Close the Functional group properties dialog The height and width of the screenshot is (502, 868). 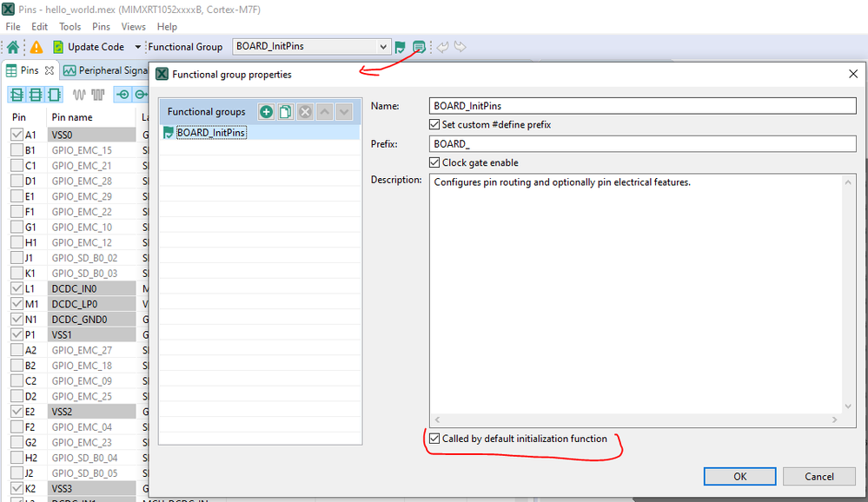(x=853, y=74)
